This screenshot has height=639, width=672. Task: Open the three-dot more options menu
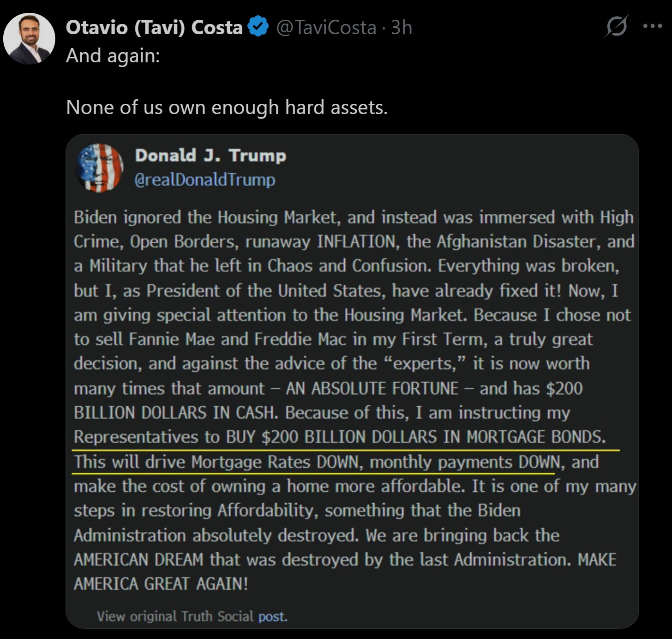coord(652,26)
